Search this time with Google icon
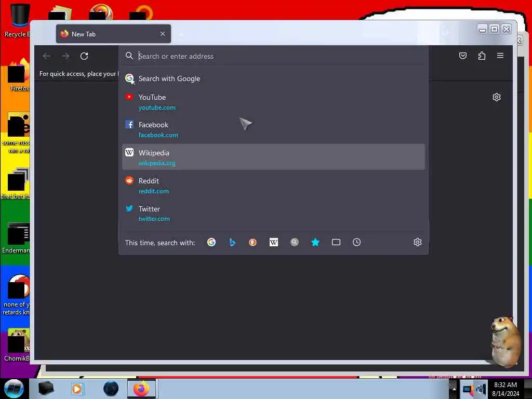The width and height of the screenshot is (532, 399). tap(211, 242)
